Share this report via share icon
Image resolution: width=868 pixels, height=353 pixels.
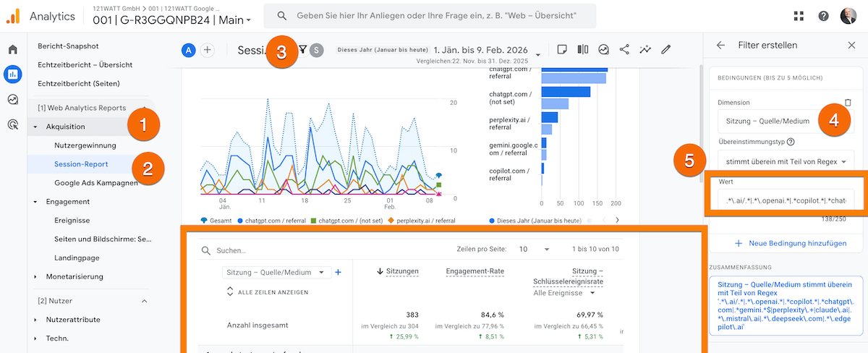(624, 49)
